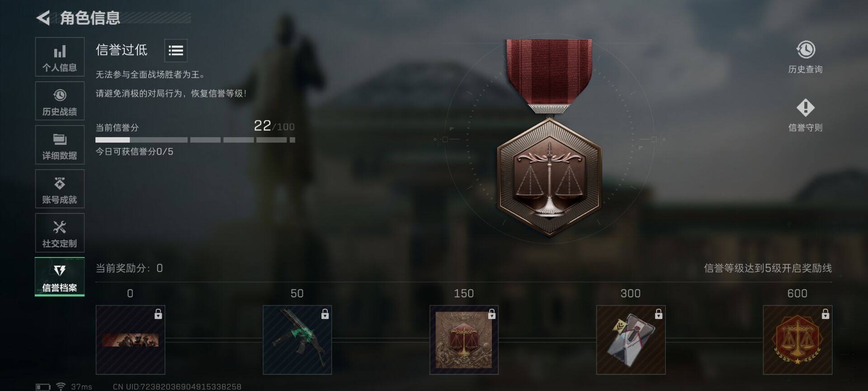Open the 历史战绩 sidebar tab
Viewport: 868px width, 391px height.
(x=60, y=101)
